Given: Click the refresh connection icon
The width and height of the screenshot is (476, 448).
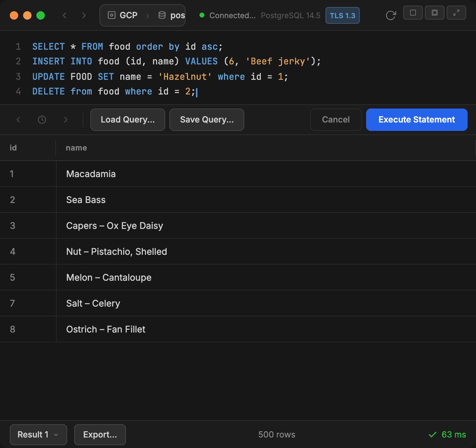Looking at the screenshot, I should (391, 15).
